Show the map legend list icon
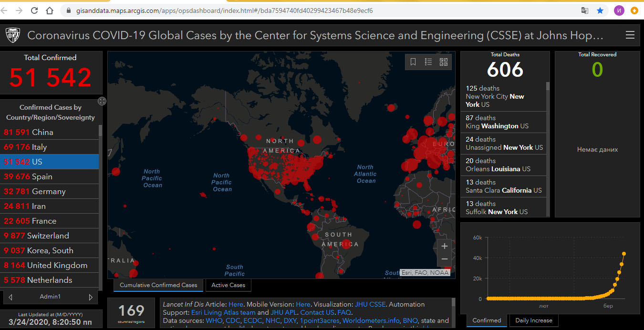This screenshot has width=644, height=330. tap(428, 62)
